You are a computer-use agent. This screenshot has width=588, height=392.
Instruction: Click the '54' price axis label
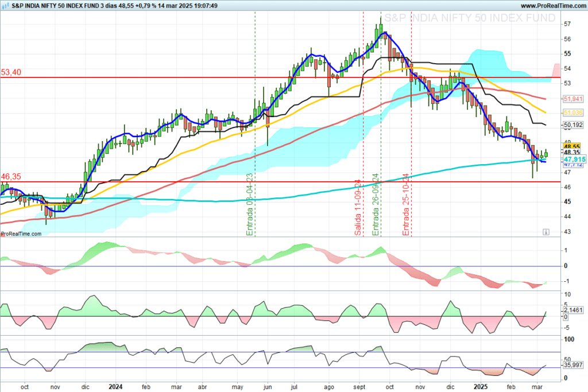click(x=567, y=68)
